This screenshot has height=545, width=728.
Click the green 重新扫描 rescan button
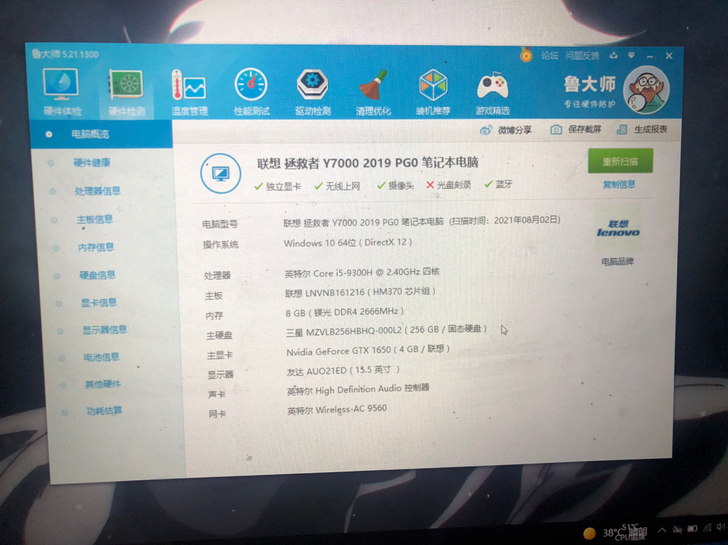tap(620, 161)
